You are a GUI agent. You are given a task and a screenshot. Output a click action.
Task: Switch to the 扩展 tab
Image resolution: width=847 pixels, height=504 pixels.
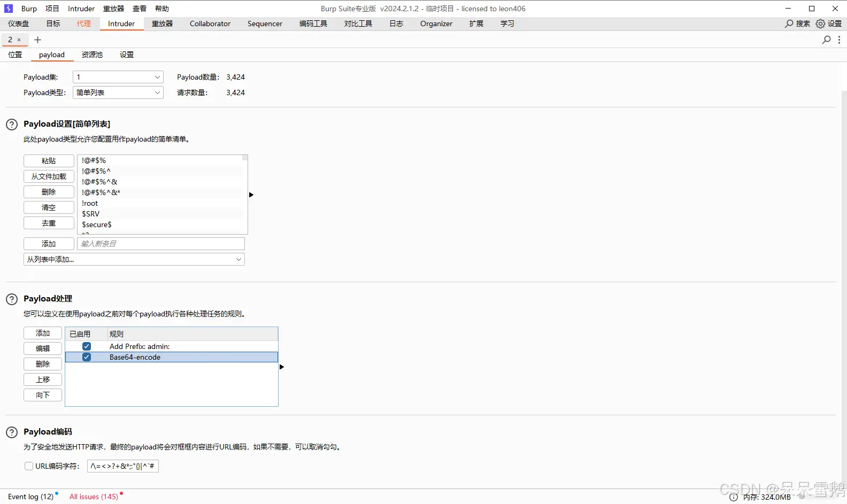[476, 24]
